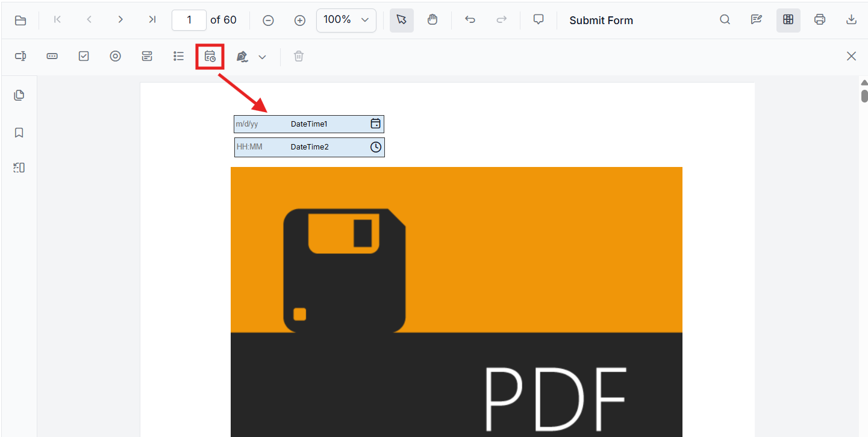
Task: Add a comment with the speech bubble icon
Action: (539, 20)
